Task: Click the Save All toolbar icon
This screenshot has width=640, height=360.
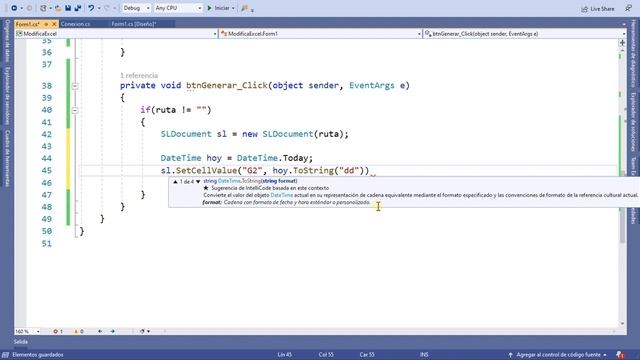Action: point(78,8)
